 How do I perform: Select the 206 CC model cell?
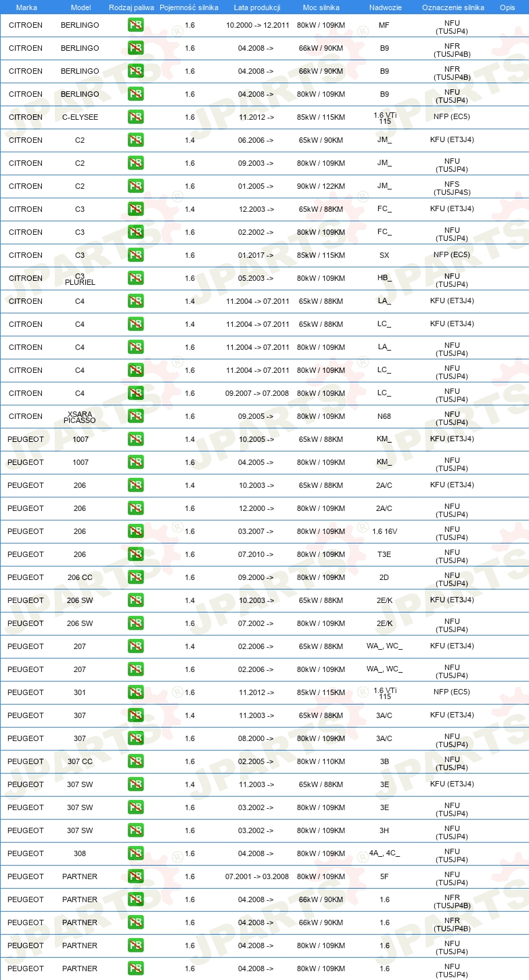(x=80, y=577)
